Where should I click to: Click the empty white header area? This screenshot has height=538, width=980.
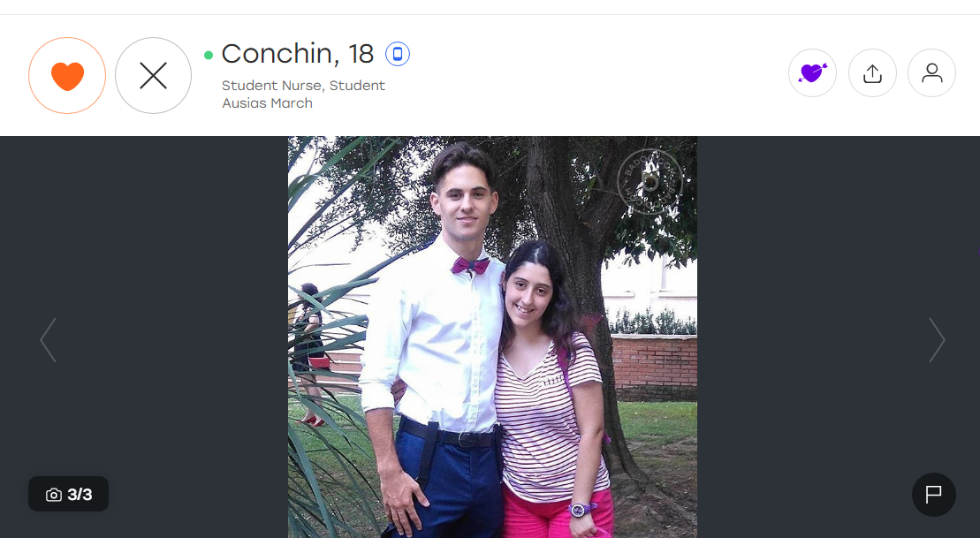click(x=594, y=75)
